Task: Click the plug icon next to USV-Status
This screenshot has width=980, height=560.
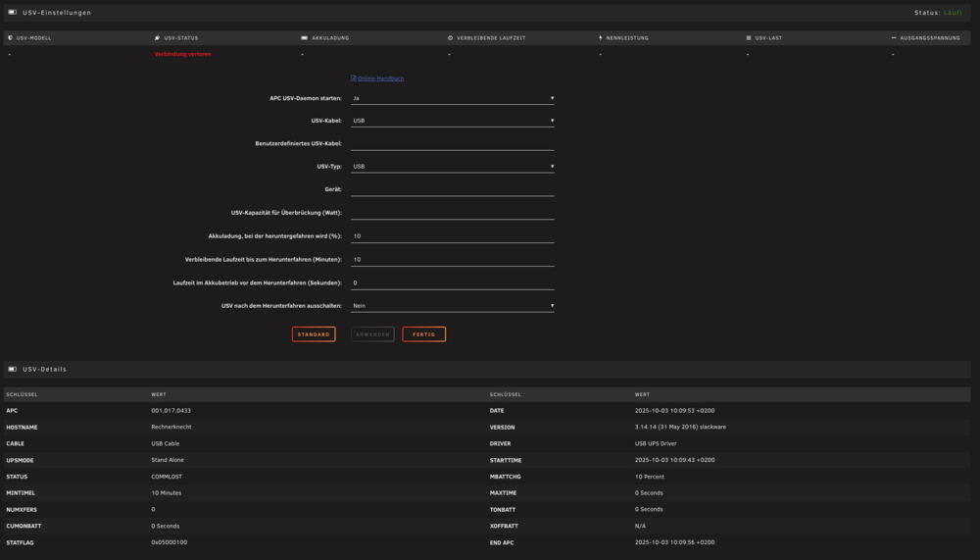Action: coord(158,38)
